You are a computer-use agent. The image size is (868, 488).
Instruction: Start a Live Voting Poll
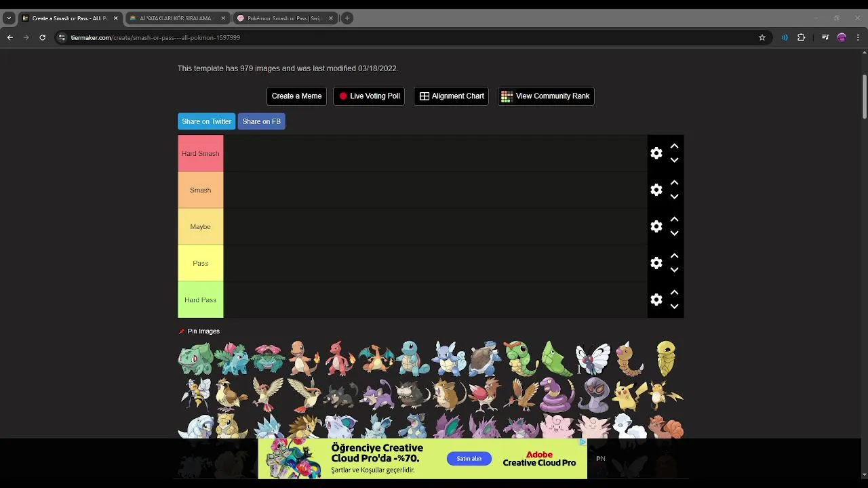point(369,96)
